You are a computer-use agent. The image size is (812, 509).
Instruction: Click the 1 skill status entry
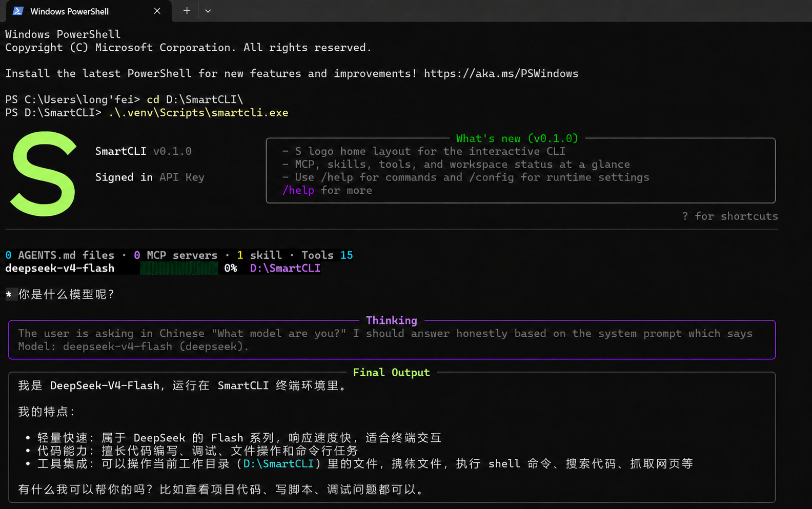pos(259,255)
